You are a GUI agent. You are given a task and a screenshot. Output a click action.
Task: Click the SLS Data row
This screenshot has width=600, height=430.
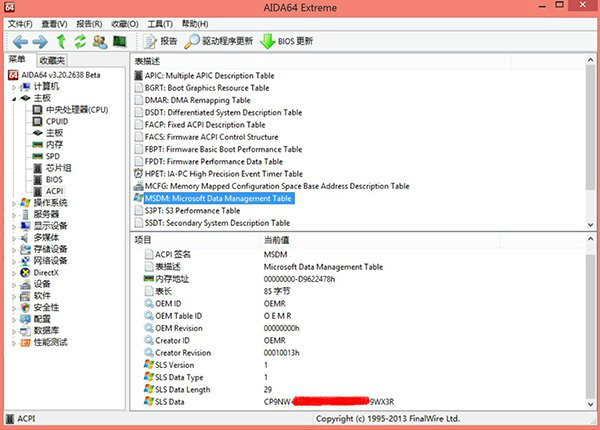[269, 402]
